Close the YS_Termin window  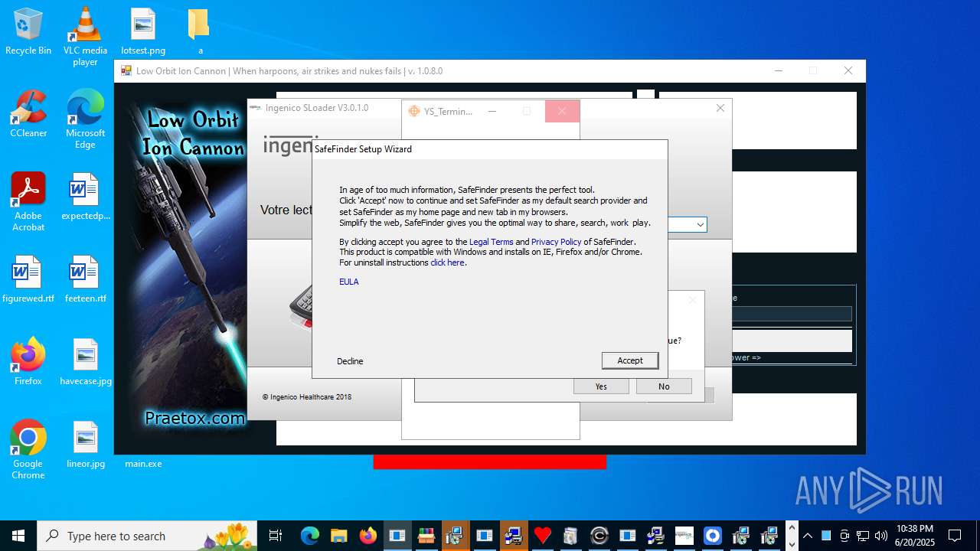coord(562,111)
